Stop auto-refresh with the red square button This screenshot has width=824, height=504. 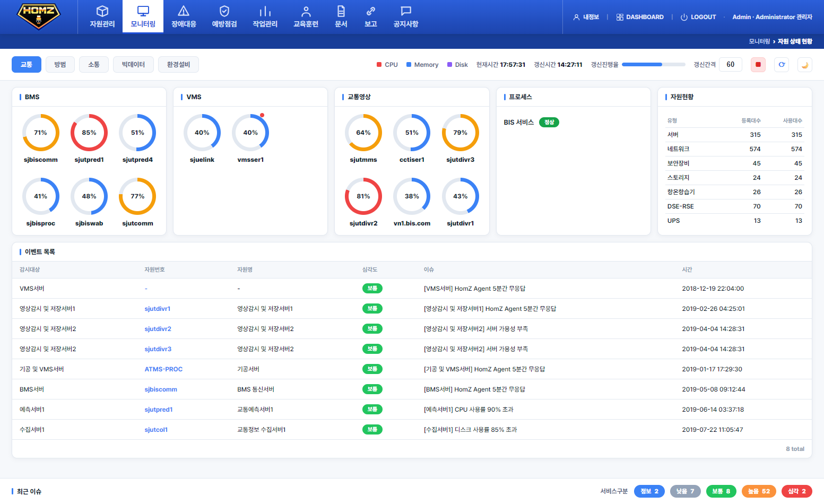[x=758, y=65]
